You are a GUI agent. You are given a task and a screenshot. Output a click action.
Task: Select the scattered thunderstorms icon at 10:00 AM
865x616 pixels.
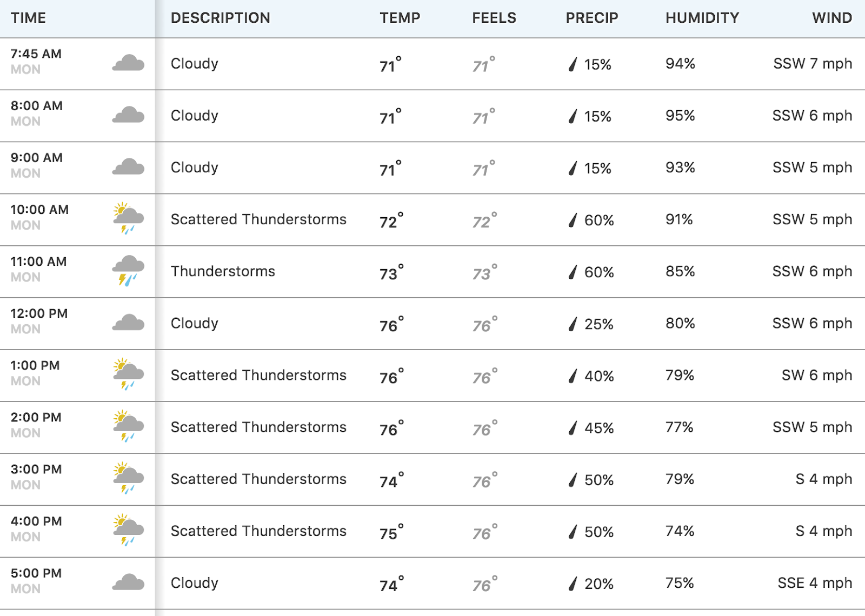coord(128,218)
